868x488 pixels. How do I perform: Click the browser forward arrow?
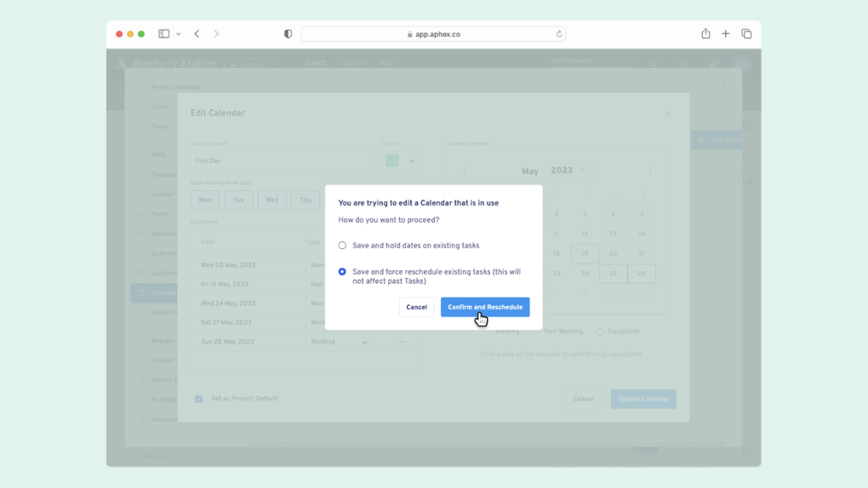click(x=216, y=34)
